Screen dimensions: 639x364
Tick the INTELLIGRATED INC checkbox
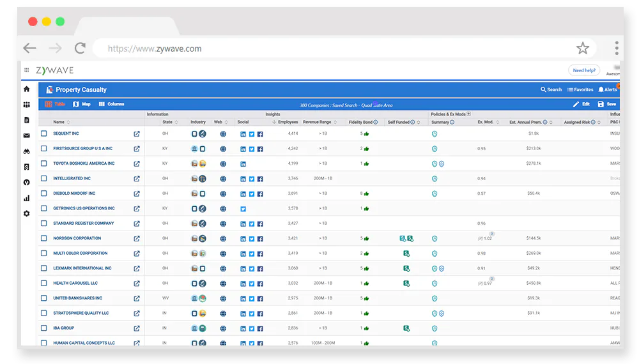(x=44, y=178)
